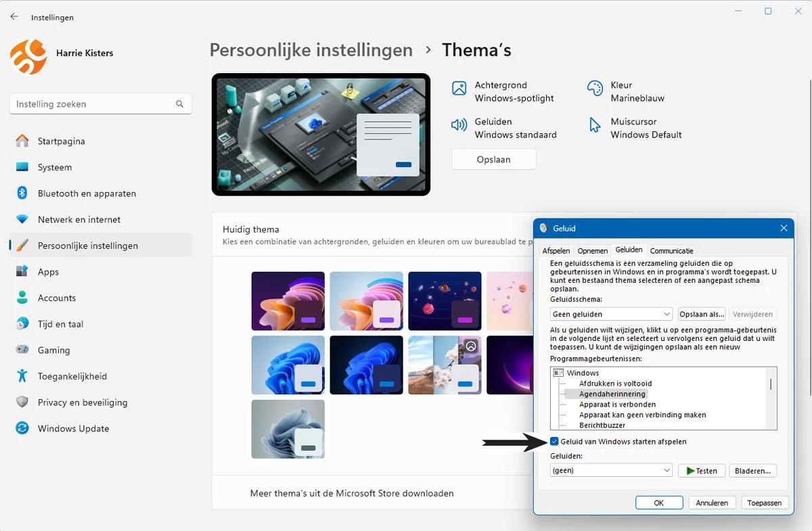812x531 pixels.
Task: Click the current theme preview image
Action: tap(321, 135)
